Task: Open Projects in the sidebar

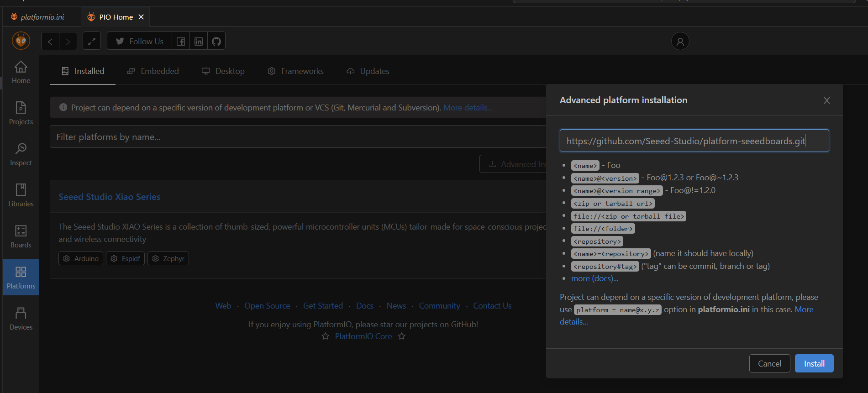Action: click(21, 113)
